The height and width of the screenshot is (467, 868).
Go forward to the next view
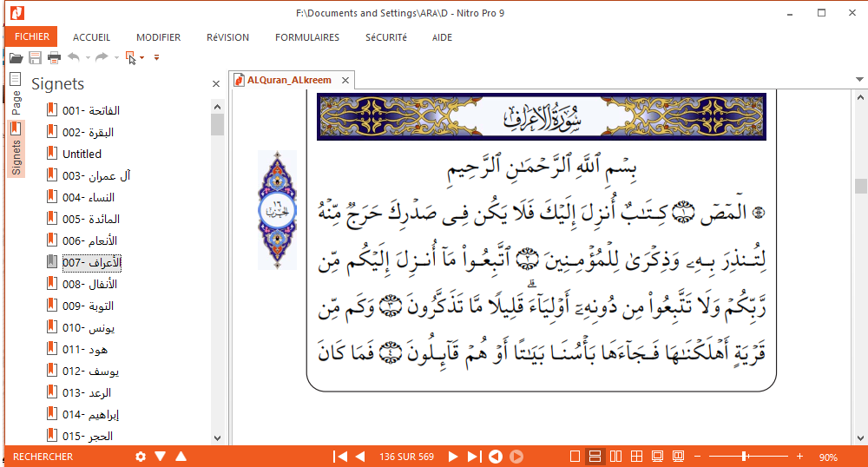pyautogui.click(x=516, y=457)
